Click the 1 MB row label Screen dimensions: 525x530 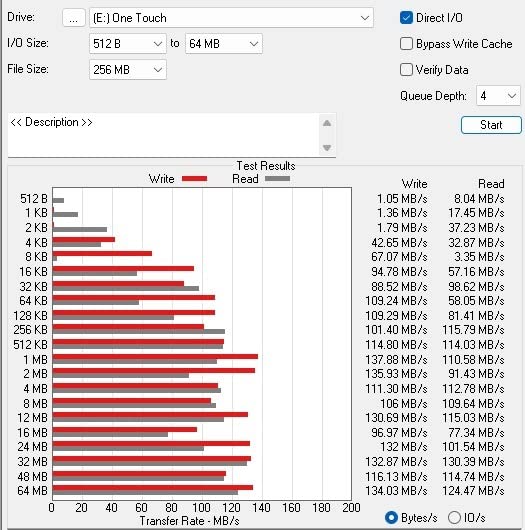(35, 360)
